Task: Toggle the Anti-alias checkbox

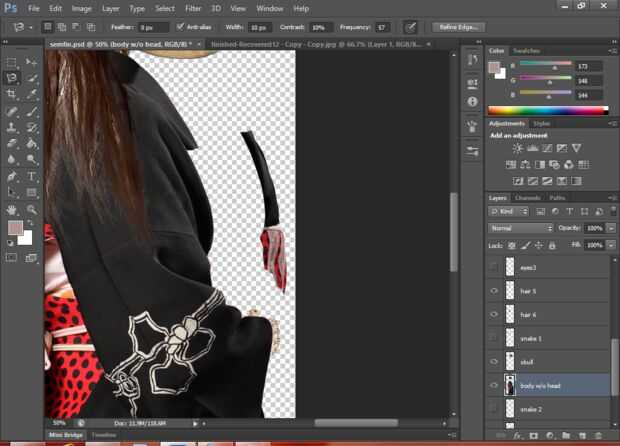Action: point(180,27)
